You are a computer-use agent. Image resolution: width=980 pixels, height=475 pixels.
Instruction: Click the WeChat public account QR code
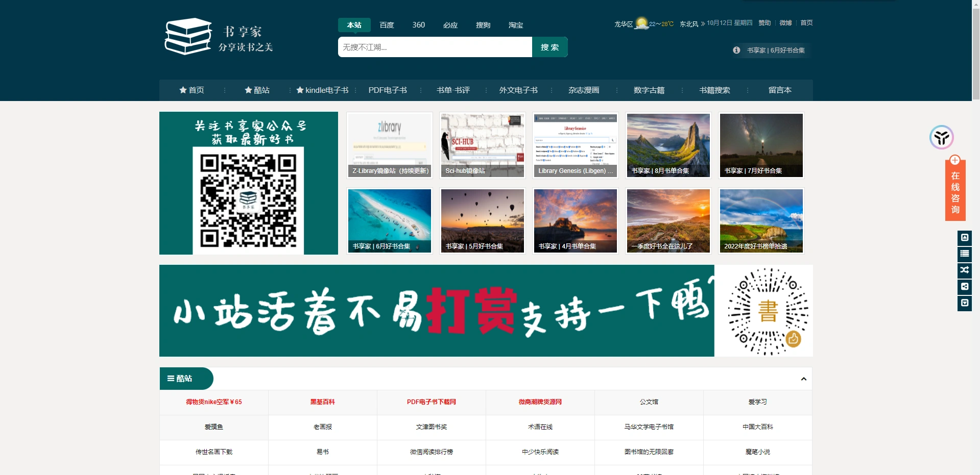248,201
